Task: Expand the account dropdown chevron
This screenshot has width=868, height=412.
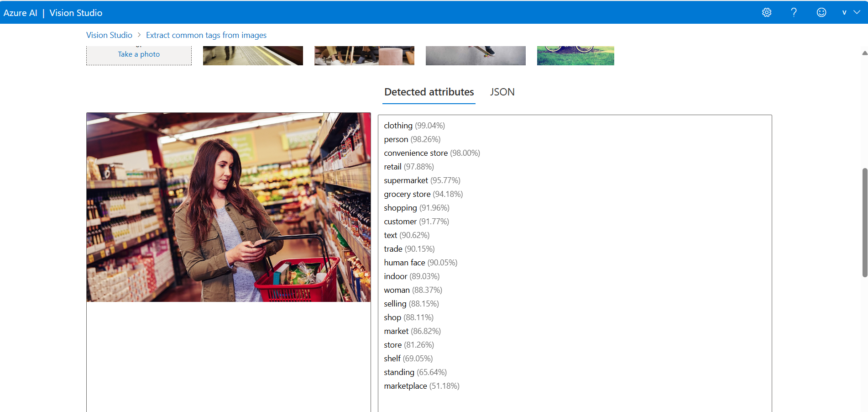Action: click(856, 12)
